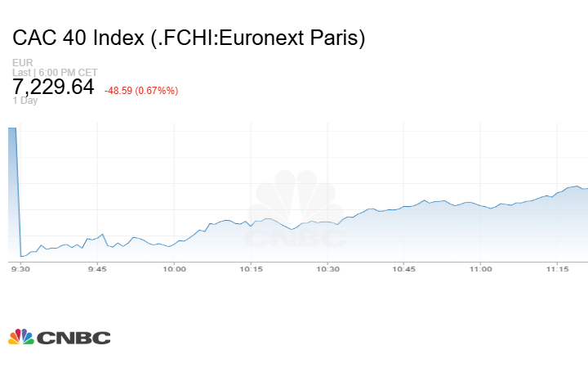Click the 11:00 time axis label
The height and width of the screenshot is (368, 588).
click(x=481, y=269)
